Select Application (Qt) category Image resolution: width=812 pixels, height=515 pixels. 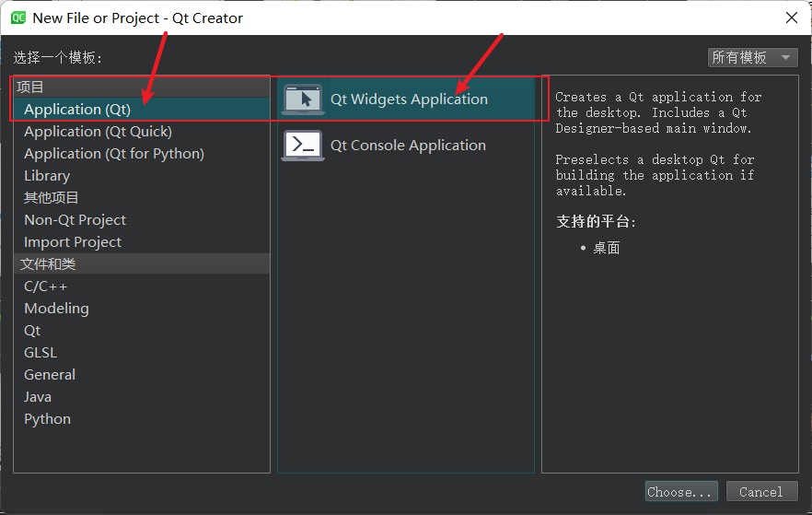pyautogui.click(x=142, y=110)
